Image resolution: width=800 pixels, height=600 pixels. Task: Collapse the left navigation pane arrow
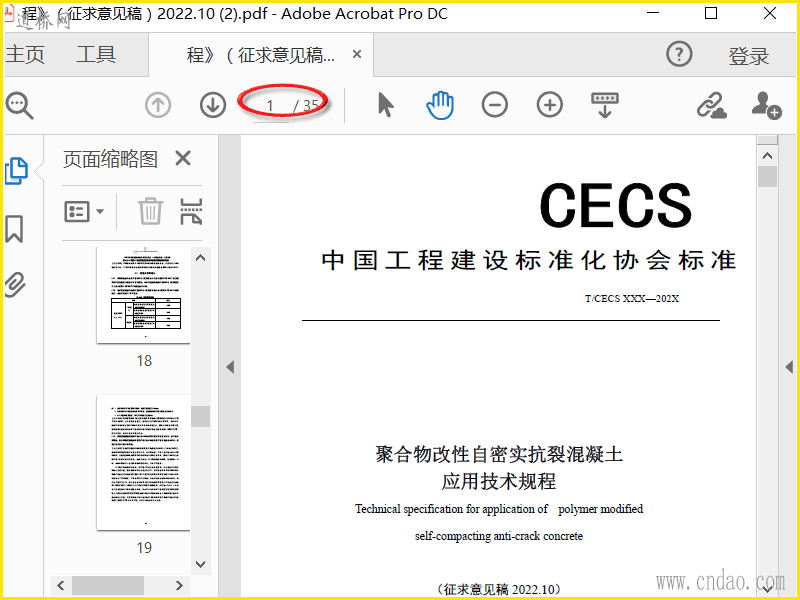coord(230,367)
